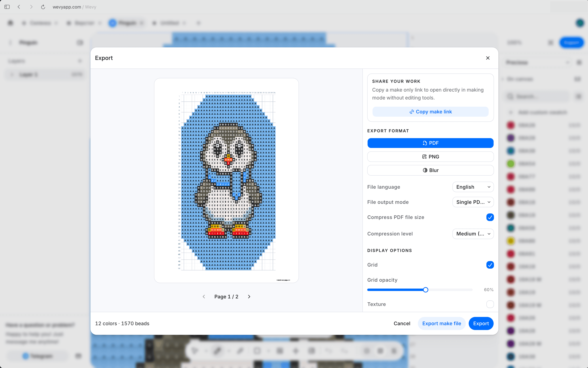588x368 pixels.
Task: Click the Grid opacity 60% value
Action: click(488, 290)
